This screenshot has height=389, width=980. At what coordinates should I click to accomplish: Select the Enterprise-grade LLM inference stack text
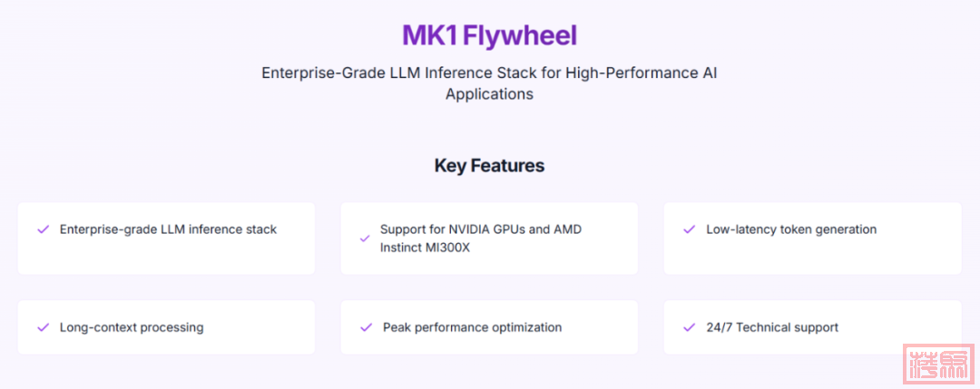(168, 229)
